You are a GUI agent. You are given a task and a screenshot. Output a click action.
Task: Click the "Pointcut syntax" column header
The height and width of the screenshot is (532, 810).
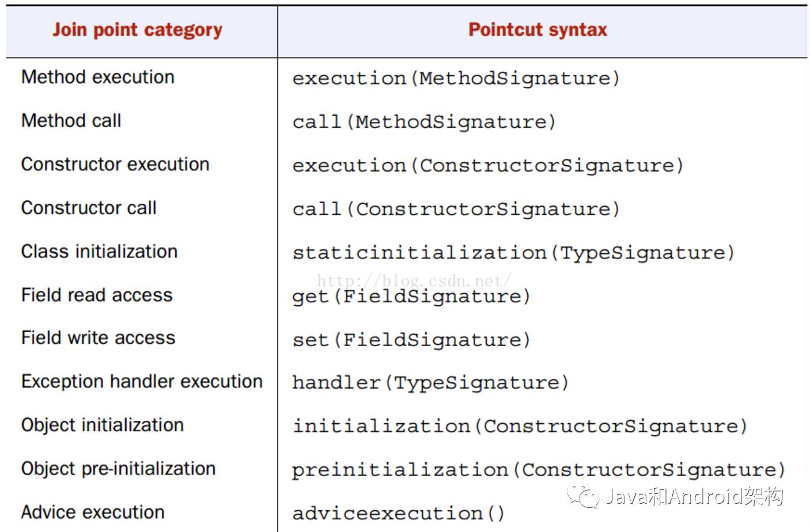click(x=538, y=30)
